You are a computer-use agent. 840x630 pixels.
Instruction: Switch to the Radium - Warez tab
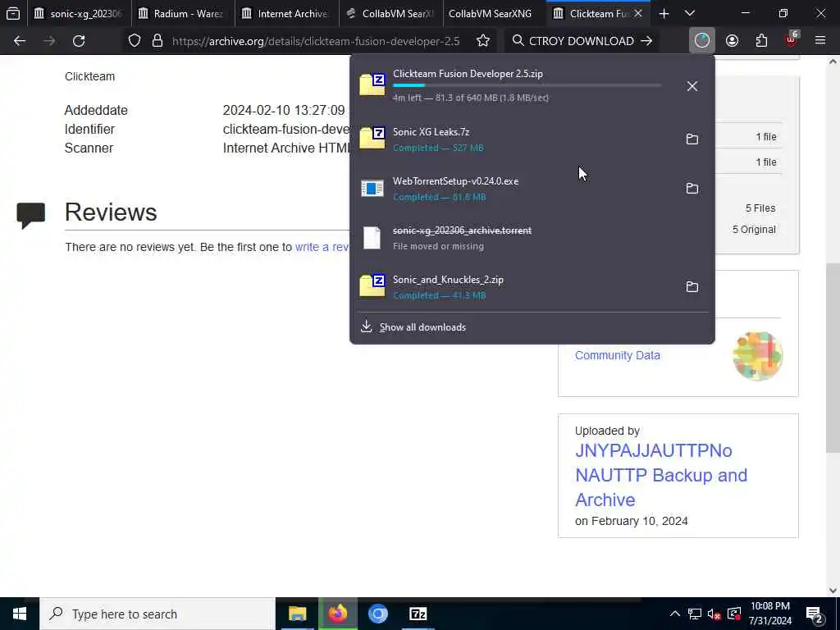[x=182, y=13]
